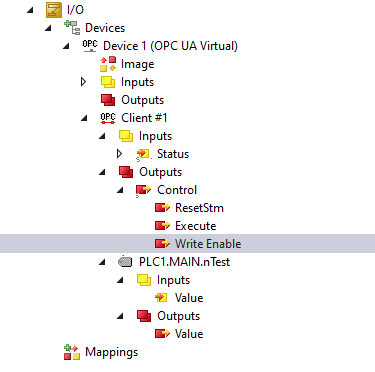The width and height of the screenshot is (375, 372).
Task: Click the Mappings icon
Action: pyautogui.click(x=72, y=352)
